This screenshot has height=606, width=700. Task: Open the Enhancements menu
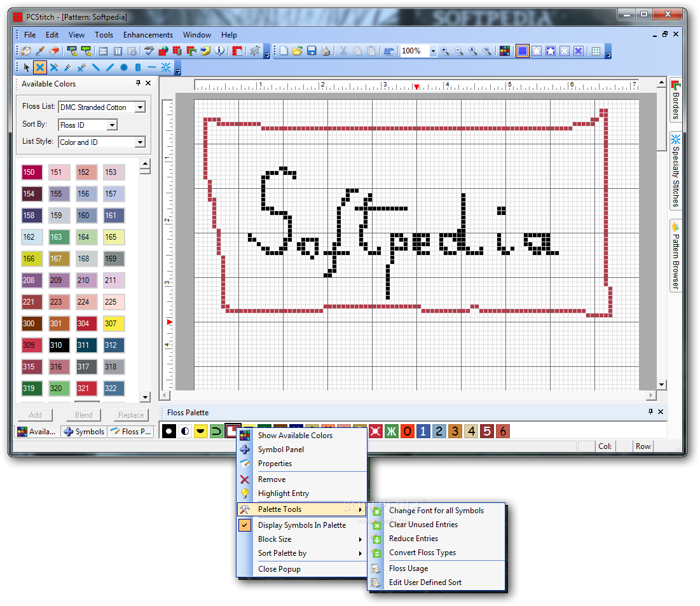(148, 35)
